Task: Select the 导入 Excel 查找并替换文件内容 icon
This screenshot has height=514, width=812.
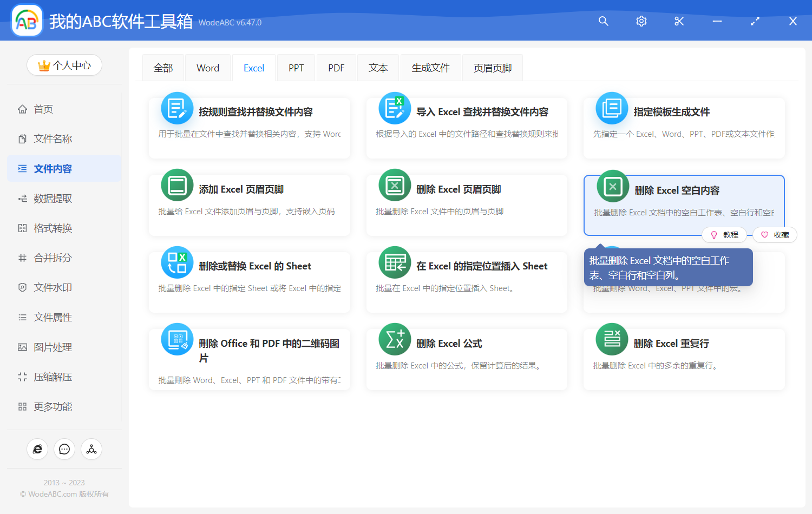Action: point(395,108)
